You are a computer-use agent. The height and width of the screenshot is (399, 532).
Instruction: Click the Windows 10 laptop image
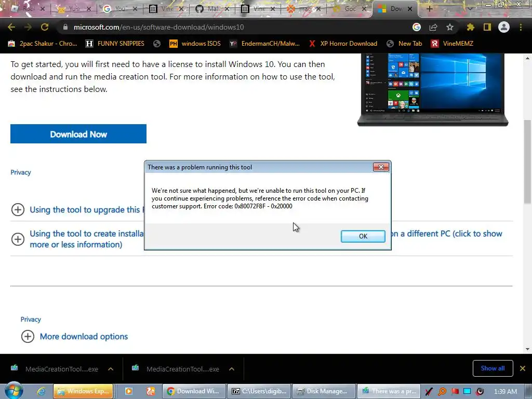[x=433, y=89]
